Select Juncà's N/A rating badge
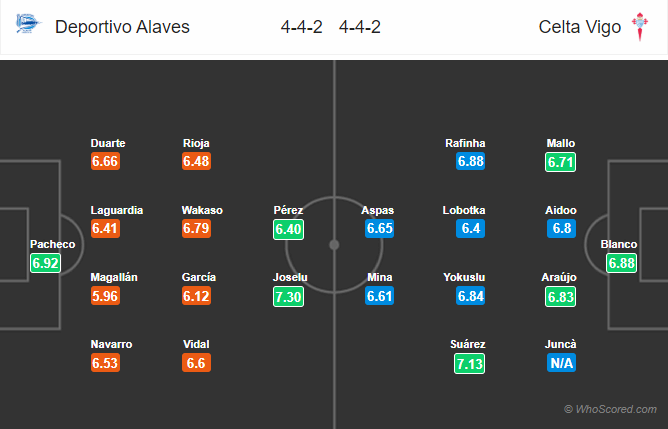The width and height of the screenshot is (668, 429). click(x=561, y=363)
